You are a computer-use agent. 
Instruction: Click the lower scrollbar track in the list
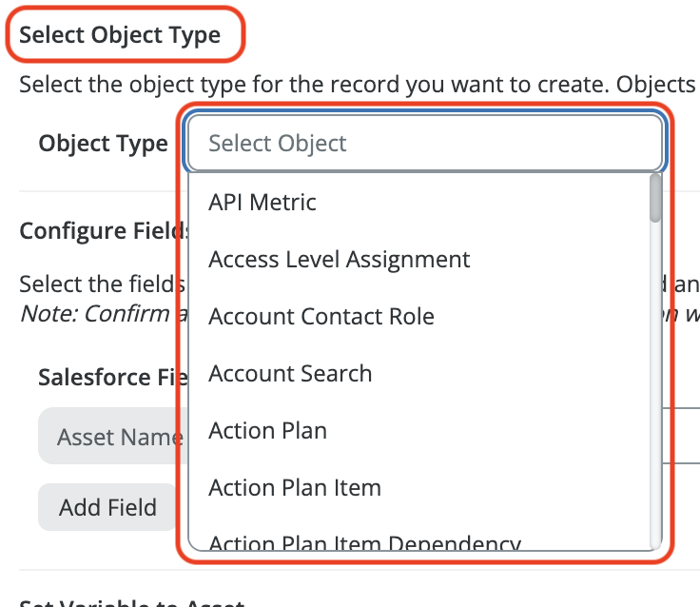pyautogui.click(x=655, y=428)
